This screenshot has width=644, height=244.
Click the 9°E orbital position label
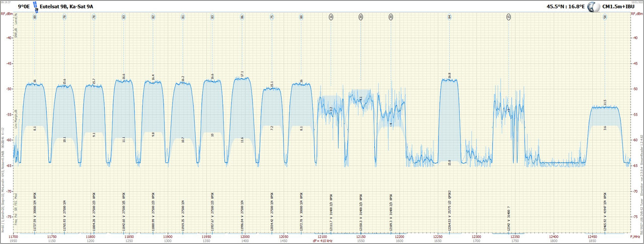[x=24, y=7]
